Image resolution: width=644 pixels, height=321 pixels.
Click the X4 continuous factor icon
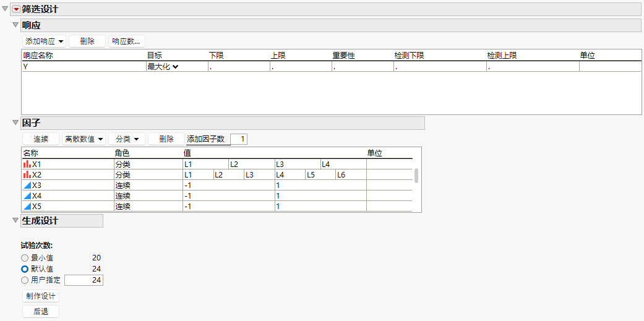click(27, 196)
